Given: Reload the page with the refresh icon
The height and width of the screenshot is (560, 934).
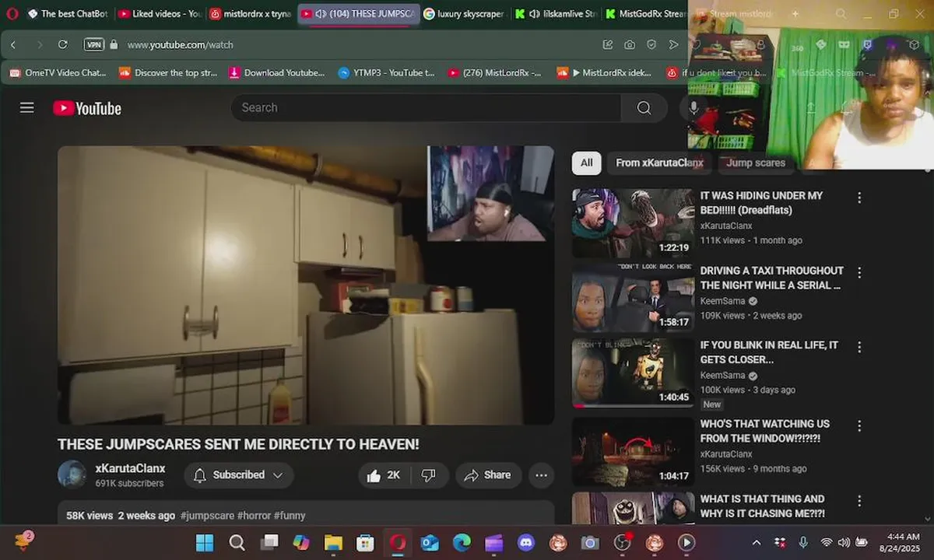Looking at the screenshot, I should tap(63, 45).
